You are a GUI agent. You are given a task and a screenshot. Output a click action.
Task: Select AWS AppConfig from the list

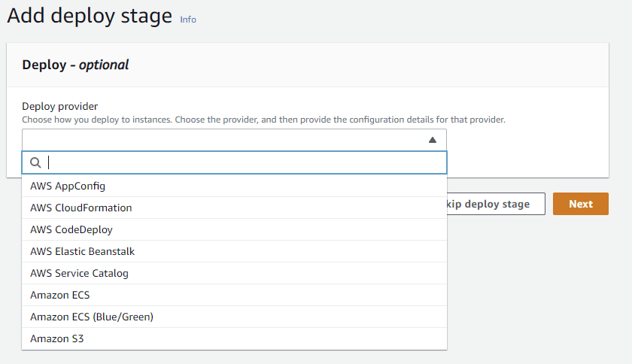(68, 186)
